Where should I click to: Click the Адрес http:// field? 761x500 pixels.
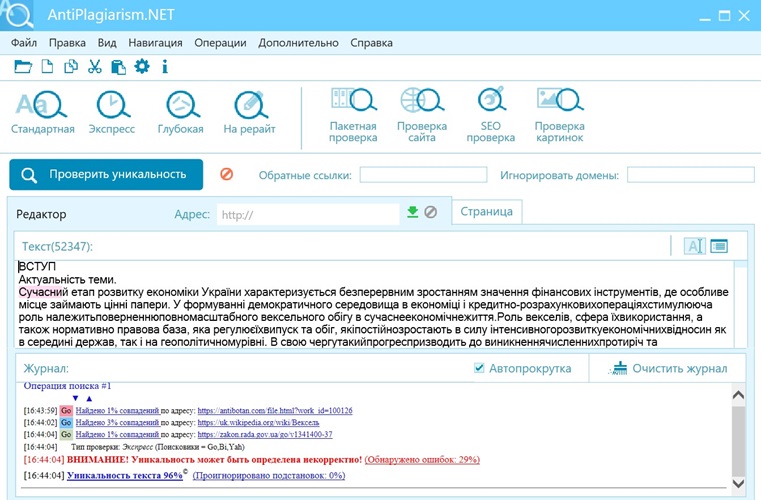(308, 215)
